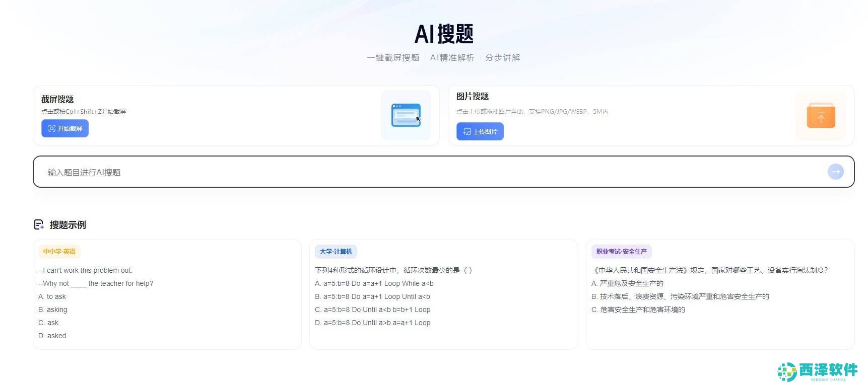Select the 中小学·英语 tag
This screenshot has height=385, width=868.
click(x=59, y=252)
